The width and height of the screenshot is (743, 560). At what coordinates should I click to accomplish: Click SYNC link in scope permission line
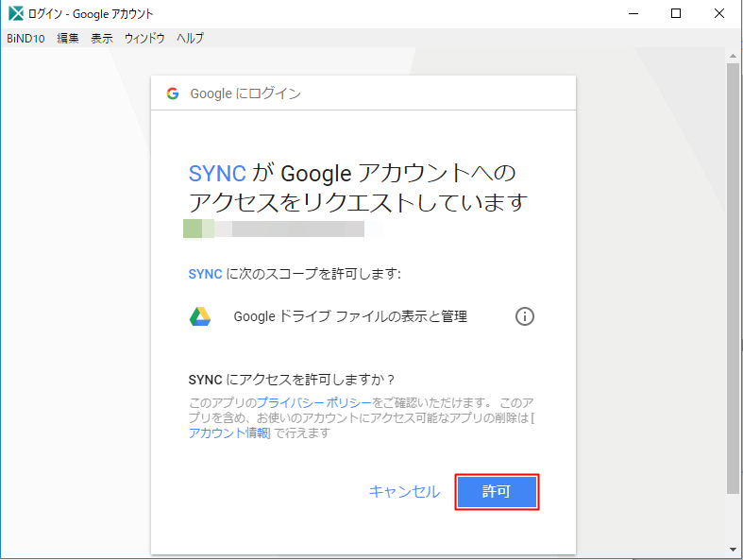205,274
